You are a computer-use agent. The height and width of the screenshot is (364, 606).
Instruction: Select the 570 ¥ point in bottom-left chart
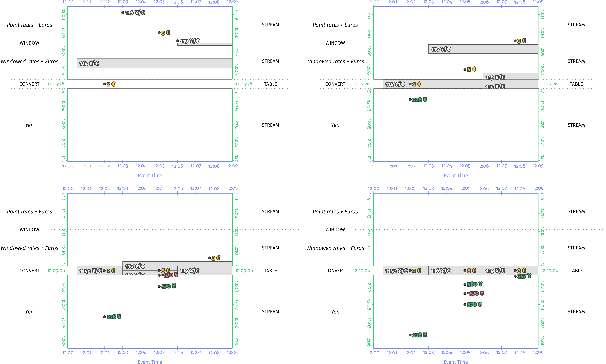[x=159, y=286]
